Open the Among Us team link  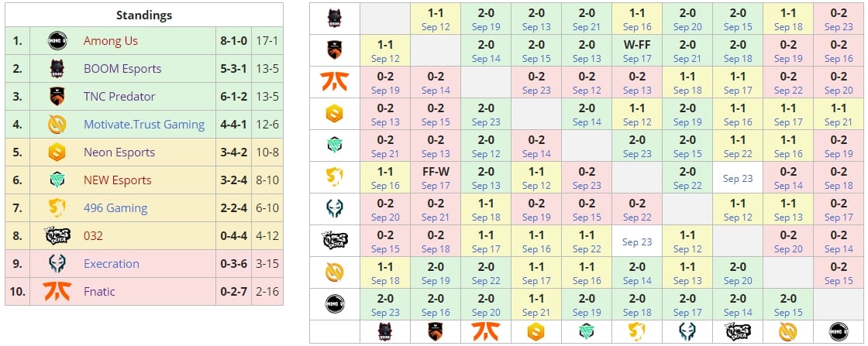pos(110,41)
